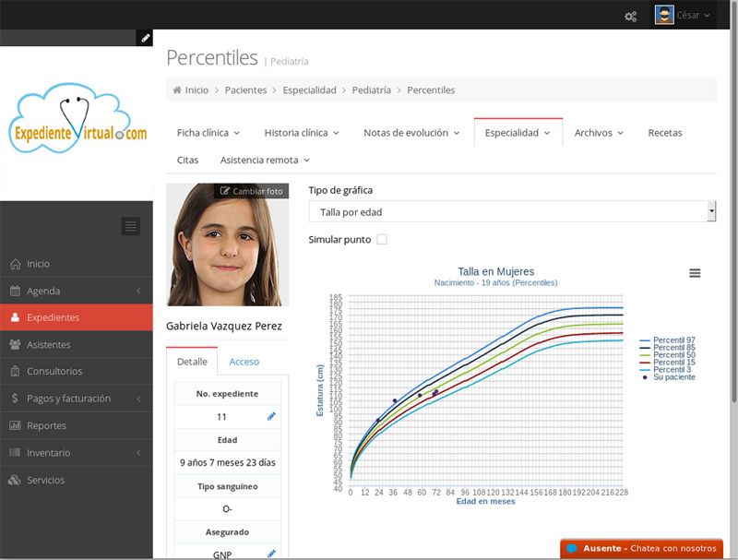Open the Tipo de gráfica dropdown
This screenshot has width=738, height=560.
click(512, 212)
